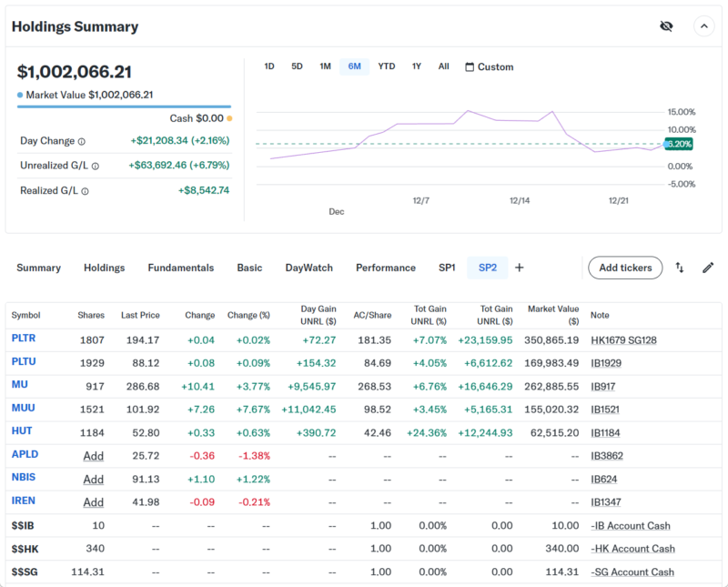Click the Unrealized G/L info icon
The height and width of the screenshot is (587, 728).
click(x=96, y=167)
